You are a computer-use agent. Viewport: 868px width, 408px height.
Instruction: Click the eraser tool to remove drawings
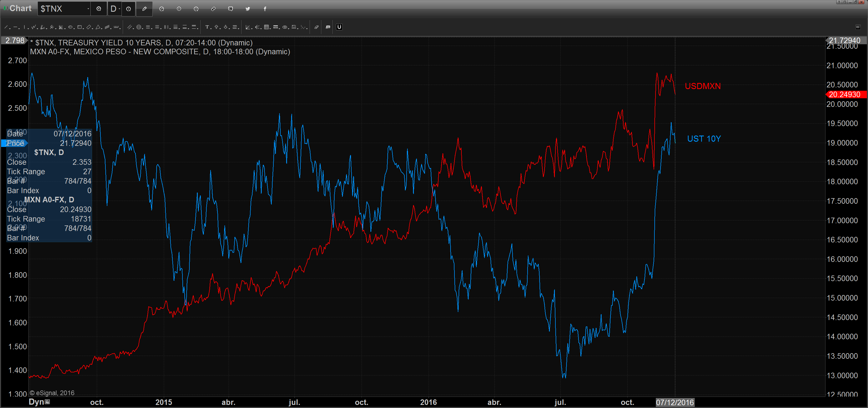317,27
